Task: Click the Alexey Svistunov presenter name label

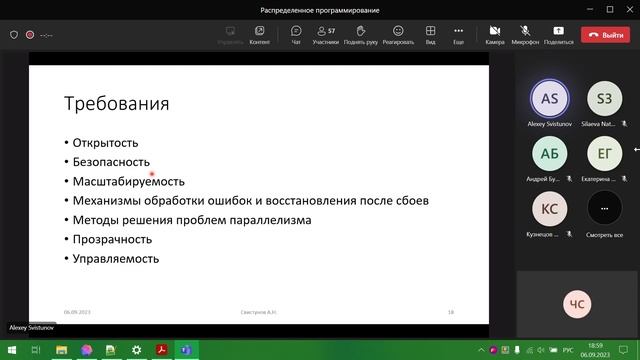Action: [x=31, y=328]
